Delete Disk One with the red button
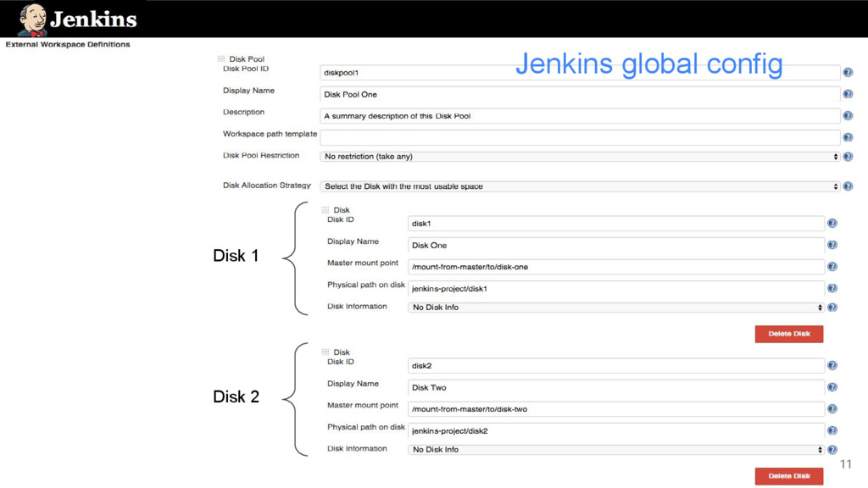The height and width of the screenshot is (488, 868). point(789,334)
